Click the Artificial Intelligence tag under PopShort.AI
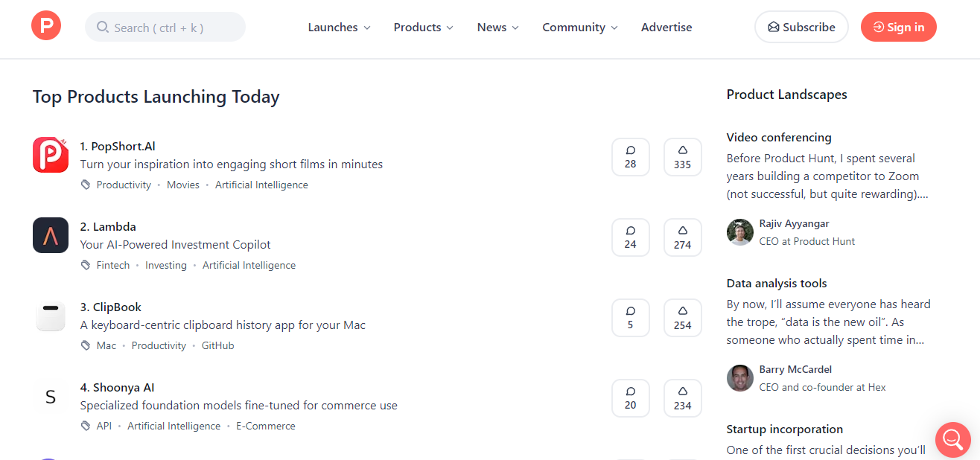The image size is (980, 460). [x=261, y=185]
